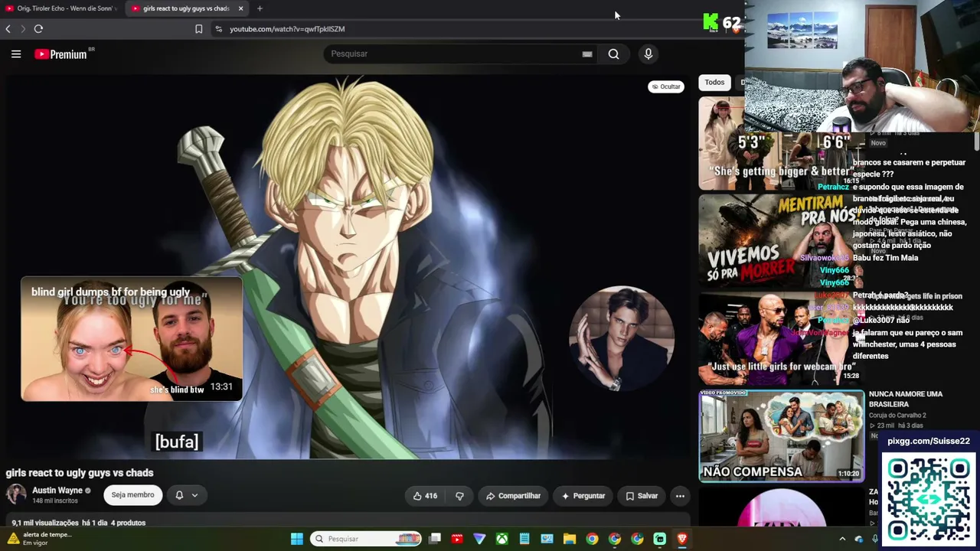The image size is (980, 551).
Task: Go back in browser history
Action: point(8,29)
